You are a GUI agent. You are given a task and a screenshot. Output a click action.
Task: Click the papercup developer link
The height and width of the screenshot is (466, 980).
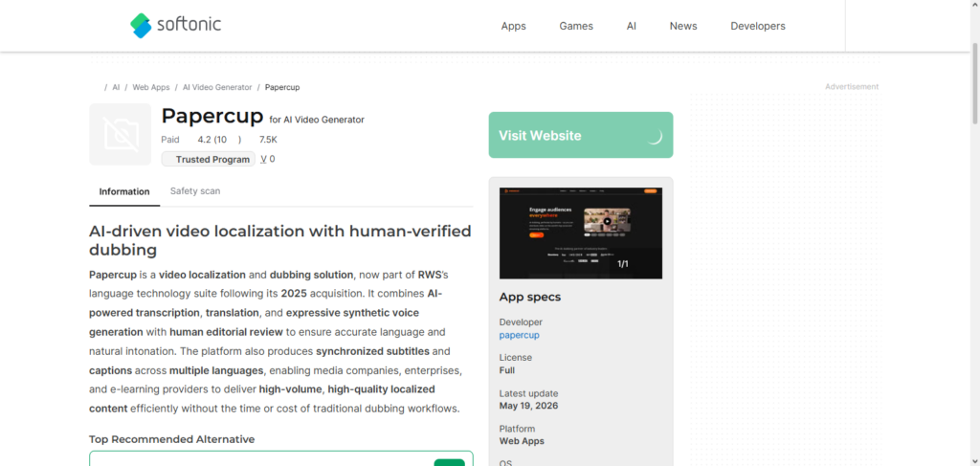[519, 335]
